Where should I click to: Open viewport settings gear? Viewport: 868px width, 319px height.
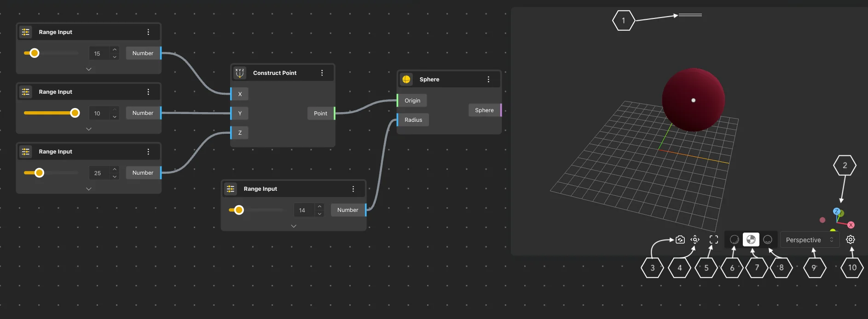[851, 239]
